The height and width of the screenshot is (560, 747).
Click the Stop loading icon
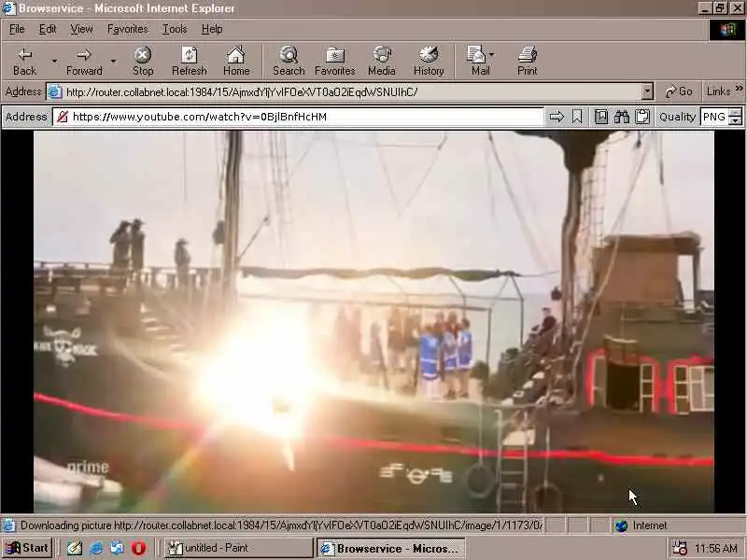(143, 61)
